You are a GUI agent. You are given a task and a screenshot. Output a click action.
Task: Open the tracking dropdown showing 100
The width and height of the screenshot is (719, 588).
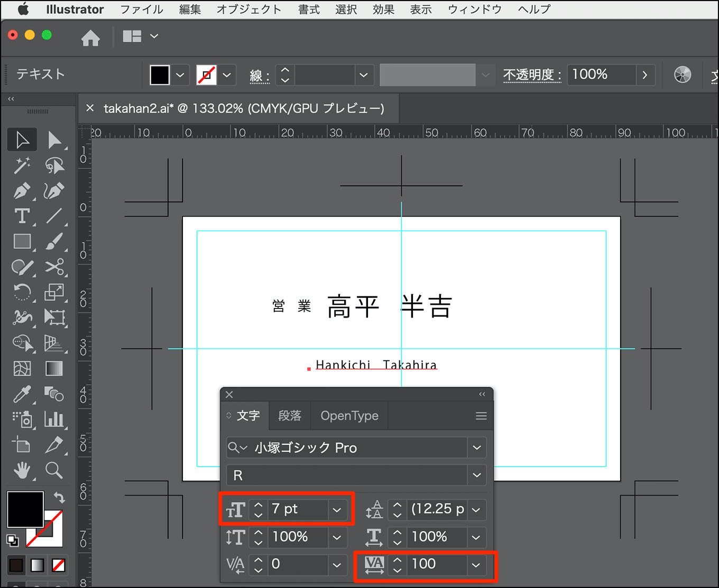476,565
